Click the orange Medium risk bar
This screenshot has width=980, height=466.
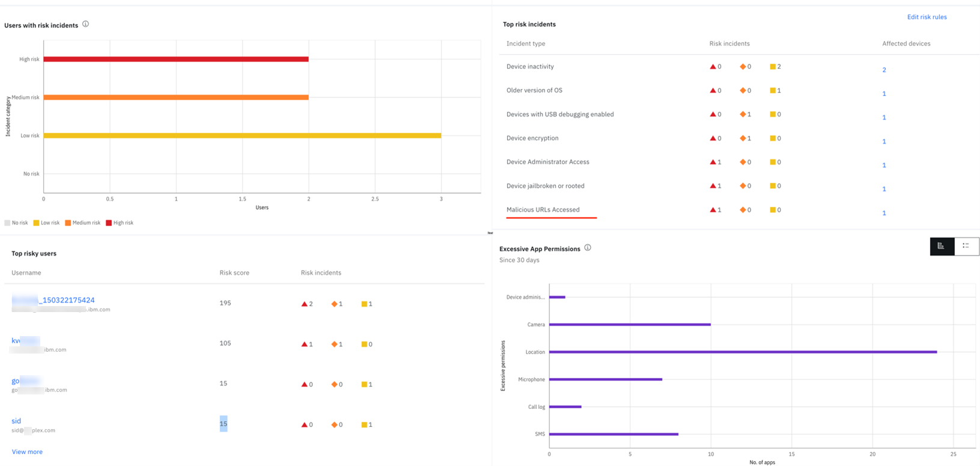pyautogui.click(x=176, y=97)
